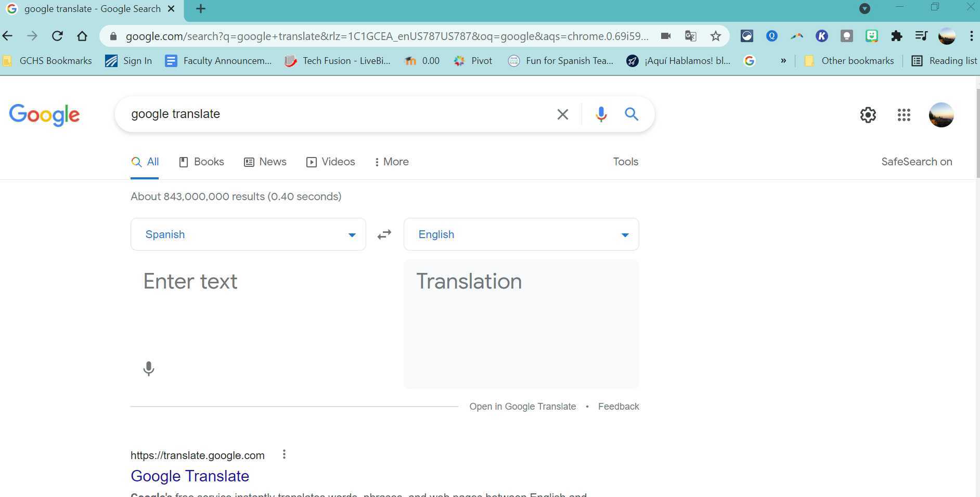This screenshot has height=497, width=980.
Task: Switch to the Videos tab
Action: click(x=331, y=162)
